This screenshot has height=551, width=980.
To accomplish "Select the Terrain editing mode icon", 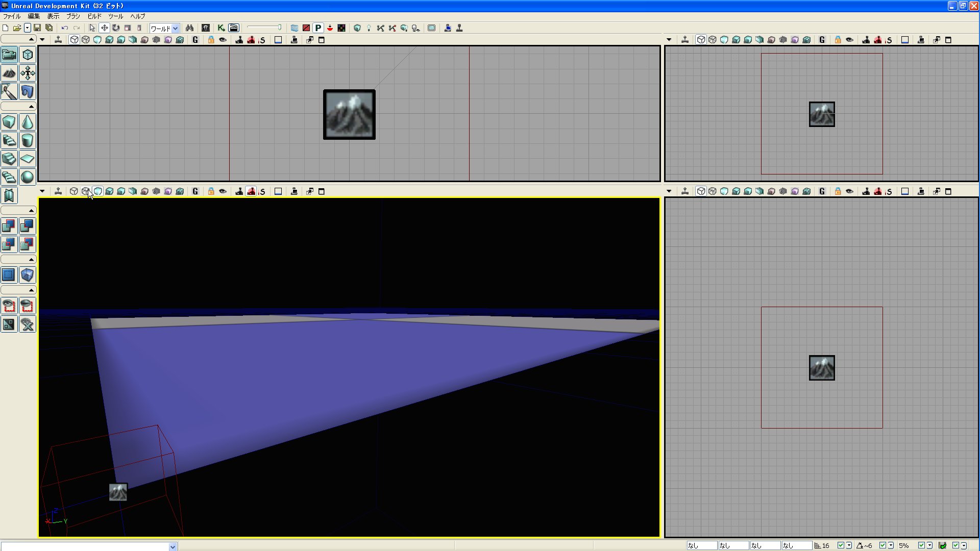I will pyautogui.click(x=9, y=73).
